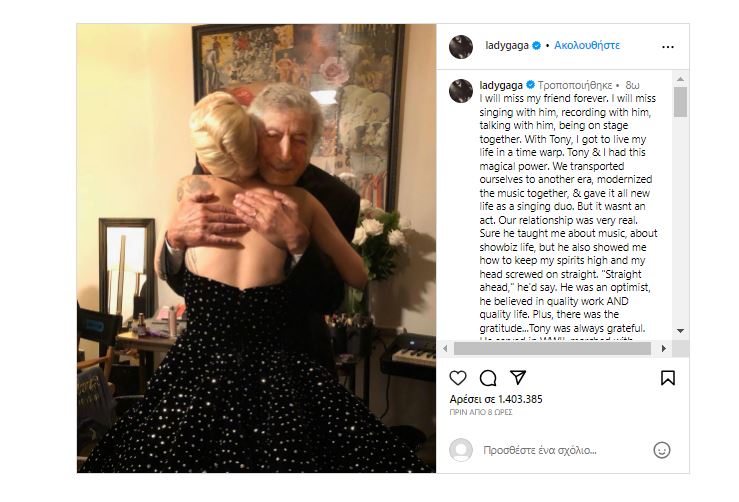Image resolution: width=739 pixels, height=502 pixels.
Task: Click the profile avatar beside the caption
Action: point(461,91)
